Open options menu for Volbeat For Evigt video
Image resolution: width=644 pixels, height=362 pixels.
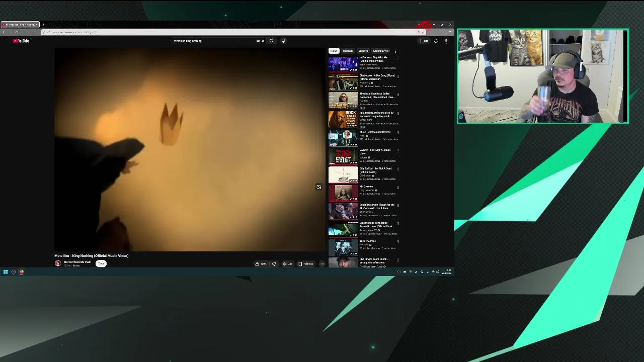[398, 151]
